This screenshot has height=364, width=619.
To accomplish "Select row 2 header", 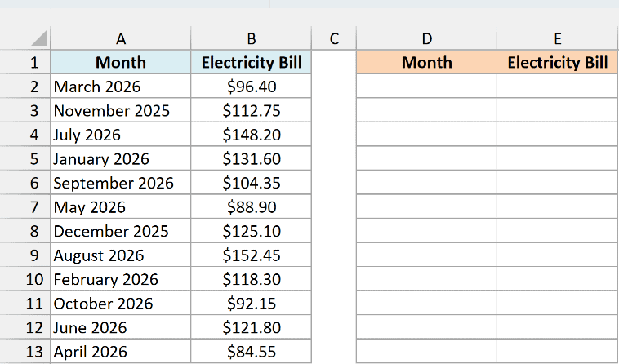I will [x=25, y=86].
